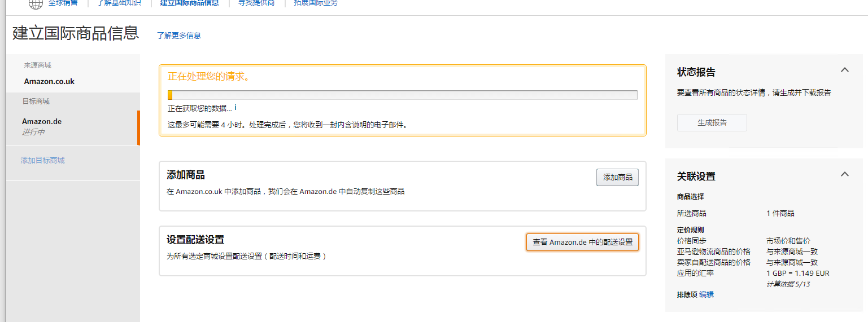Image resolution: width=868 pixels, height=322 pixels.
Task: Switch to the 拓展国际业务 tab
Action: [316, 3]
